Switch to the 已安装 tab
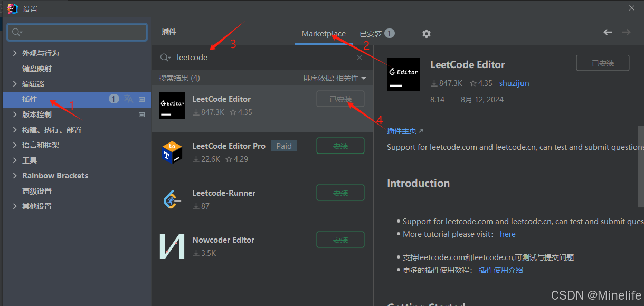This screenshot has height=306, width=644. (x=372, y=33)
